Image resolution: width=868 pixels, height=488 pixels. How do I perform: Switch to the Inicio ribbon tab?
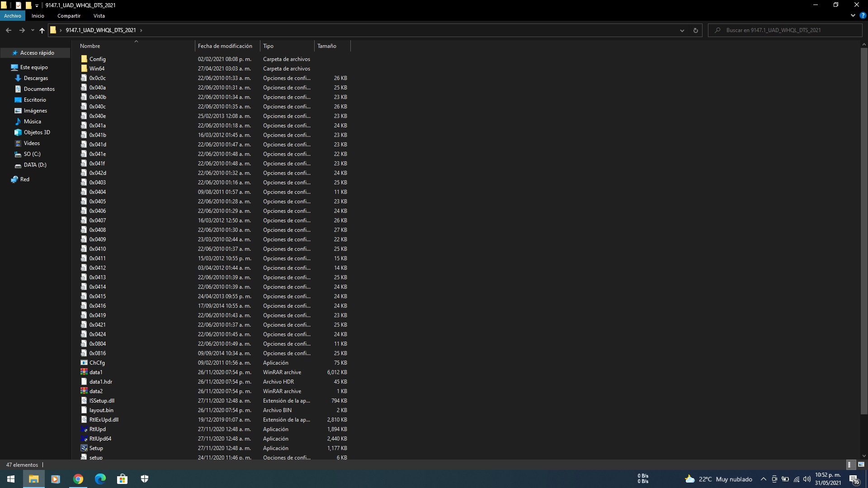tap(38, 16)
